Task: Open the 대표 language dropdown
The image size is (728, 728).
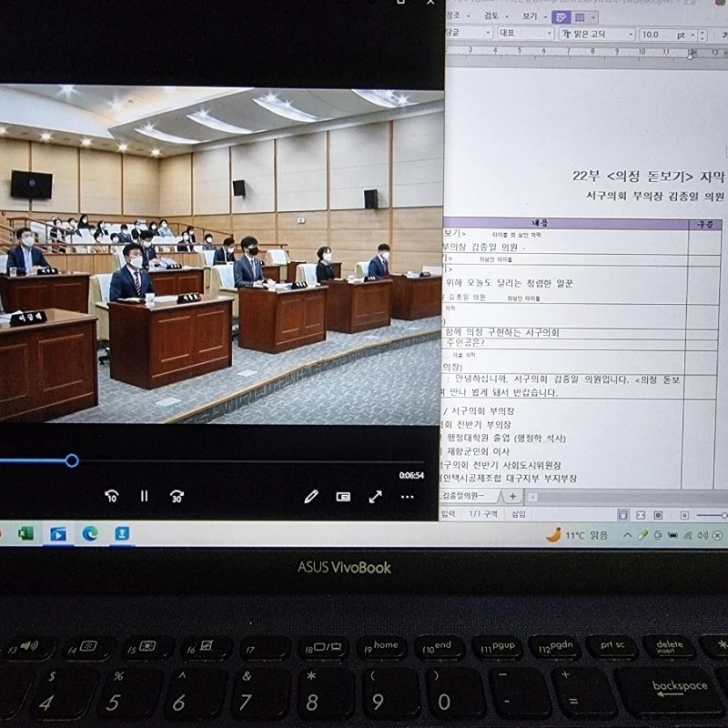Action: 526,34
